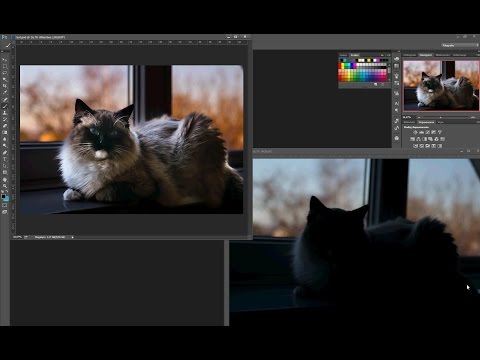Switch foreground and background colors
Image resolution: width=480 pixels, height=360 pixels.
click(7, 191)
